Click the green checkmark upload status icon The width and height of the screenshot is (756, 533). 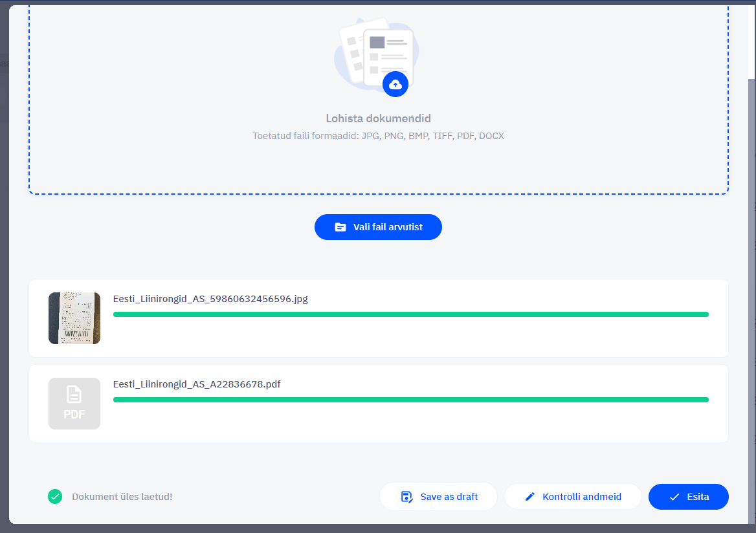pyautogui.click(x=55, y=496)
